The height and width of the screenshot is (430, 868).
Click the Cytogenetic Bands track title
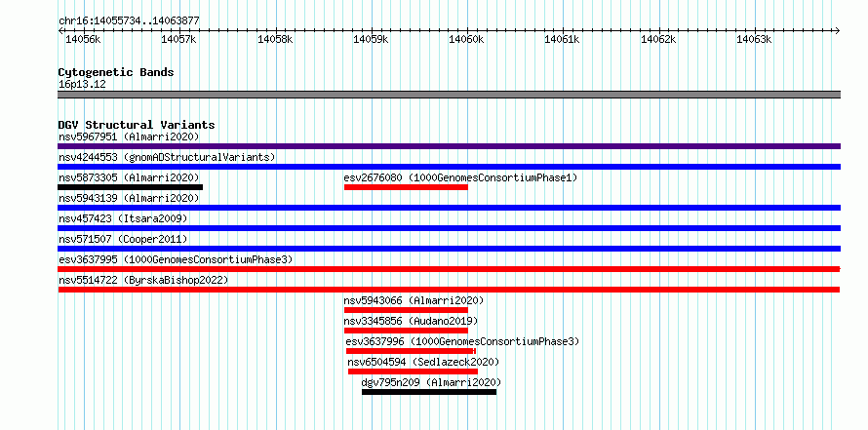click(x=116, y=72)
